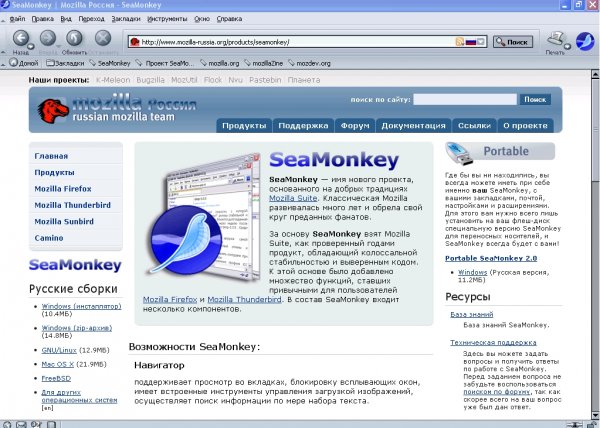Open the Справка menu
Image resolution: width=600 pixels, height=428 pixels.
click(x=229, y=19)
